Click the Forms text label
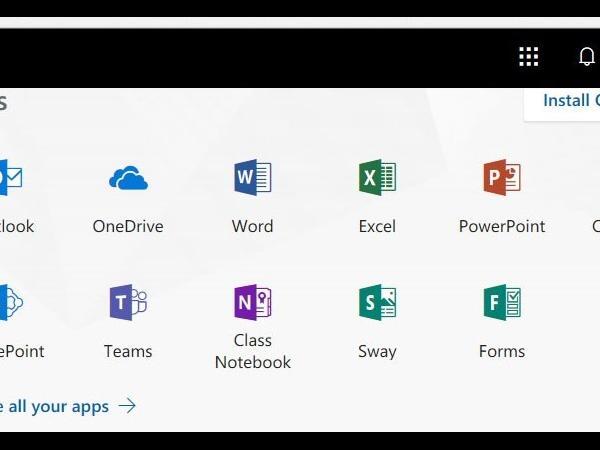Screen dimensions: 600x450 pyautogui.click(x=502, y=351)
